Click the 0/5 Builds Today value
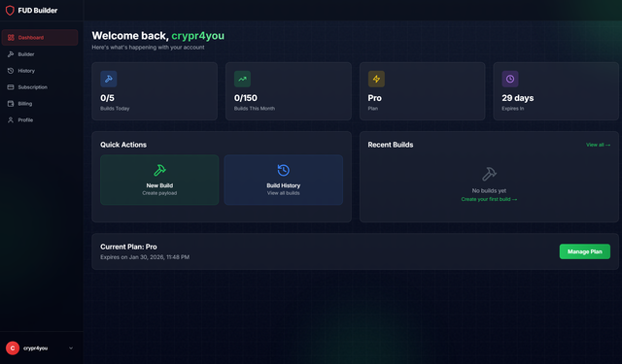 (107, 98)
